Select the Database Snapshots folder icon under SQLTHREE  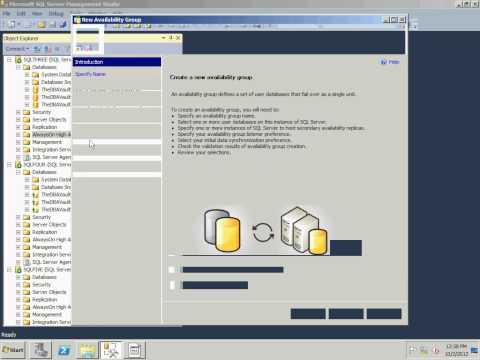tap(35, 82)
